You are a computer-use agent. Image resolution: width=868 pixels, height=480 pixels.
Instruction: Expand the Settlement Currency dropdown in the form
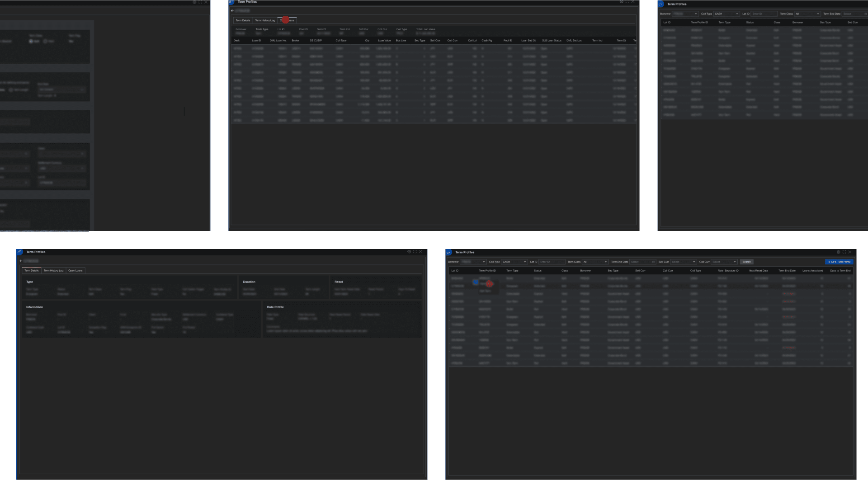[x=61, y=169]
